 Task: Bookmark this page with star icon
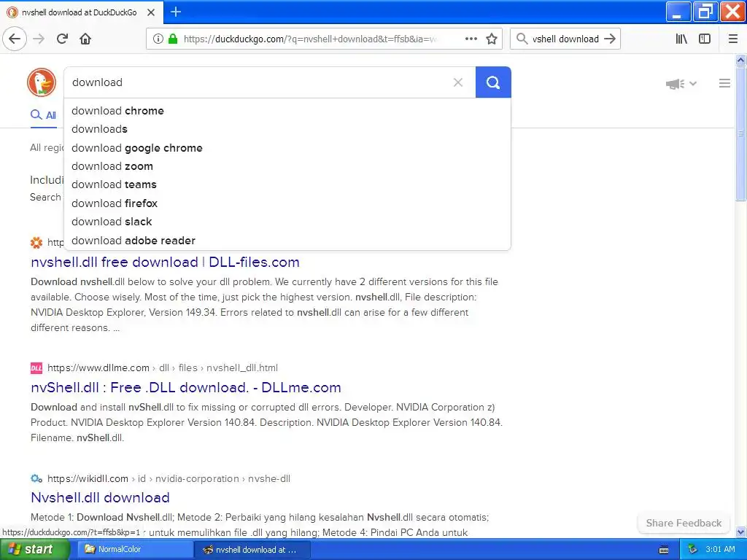pos(492,39)
